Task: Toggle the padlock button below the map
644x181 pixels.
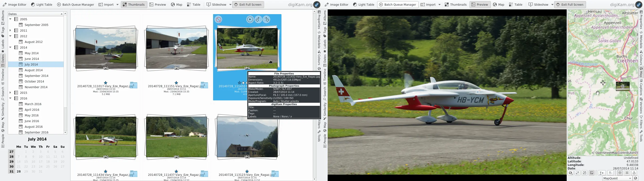Action: pos(634,173)
